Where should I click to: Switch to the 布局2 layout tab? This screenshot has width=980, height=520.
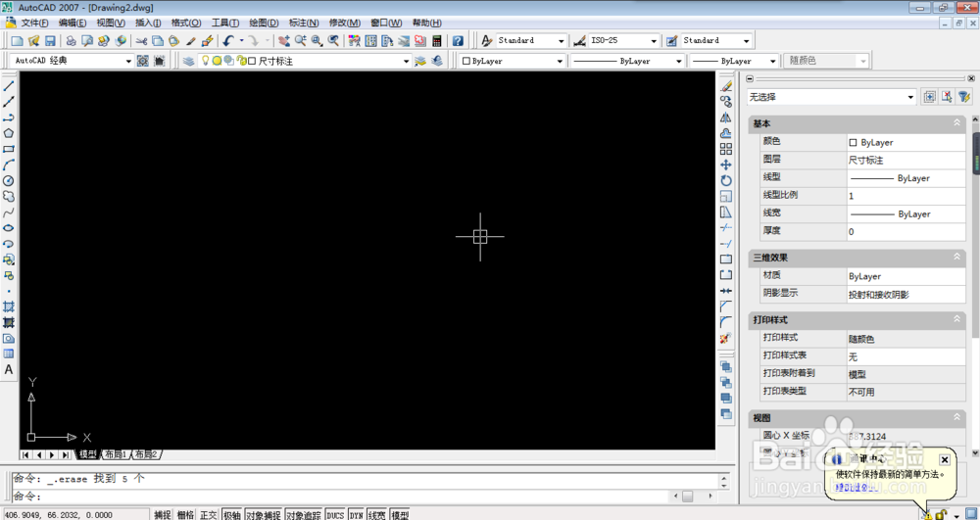(147, 454)
